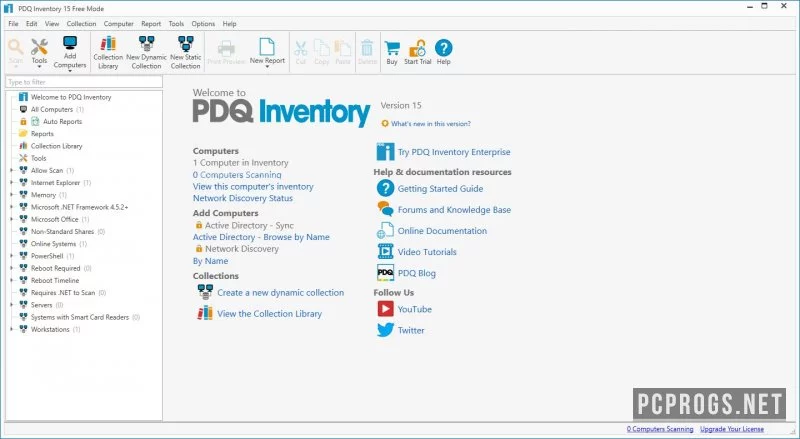Screen dimensions: 800x439
Task: Click the Cut scissors icon
Action: point(301,48)
